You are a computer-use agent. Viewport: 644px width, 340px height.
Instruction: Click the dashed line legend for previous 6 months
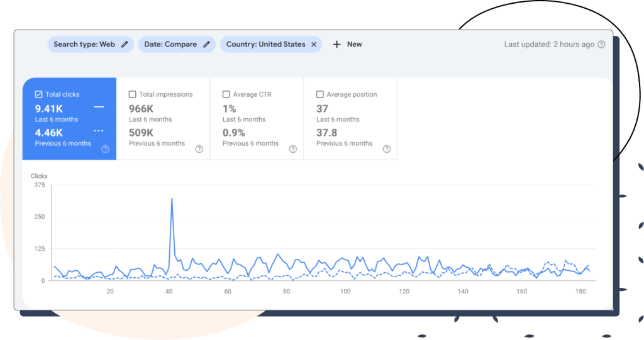click(x=99, y=131)
